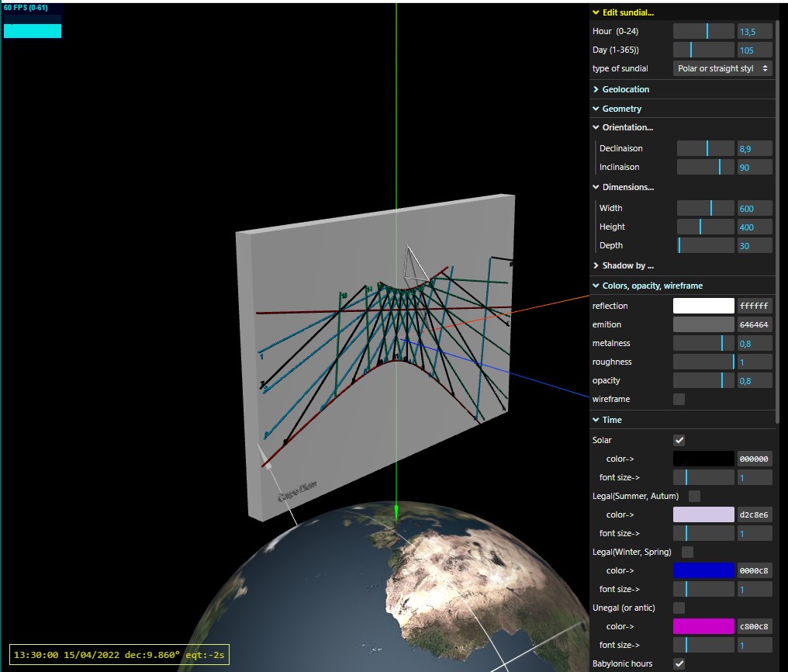
Task: Open the reflection white color swatch
Action: (x=703, y=306)
